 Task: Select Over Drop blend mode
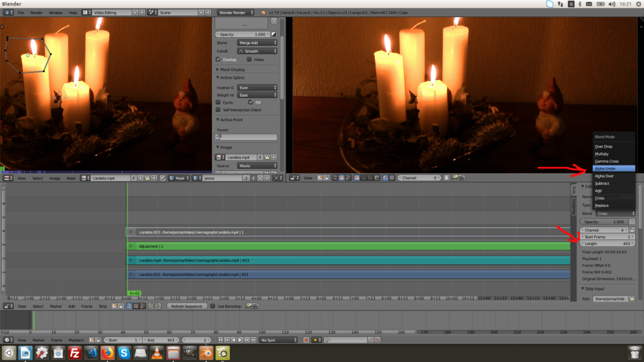(614, 146)
